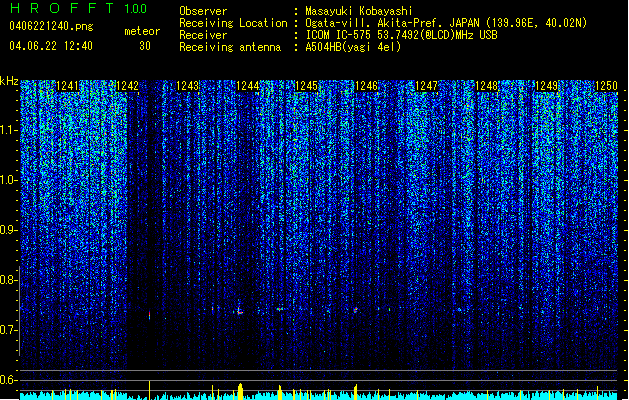The width and height of the screenshot is (629, 400).
Task: Select the Ogata-vill. Akita-Pref. JAPAN location text
Action: pos(446,23)
